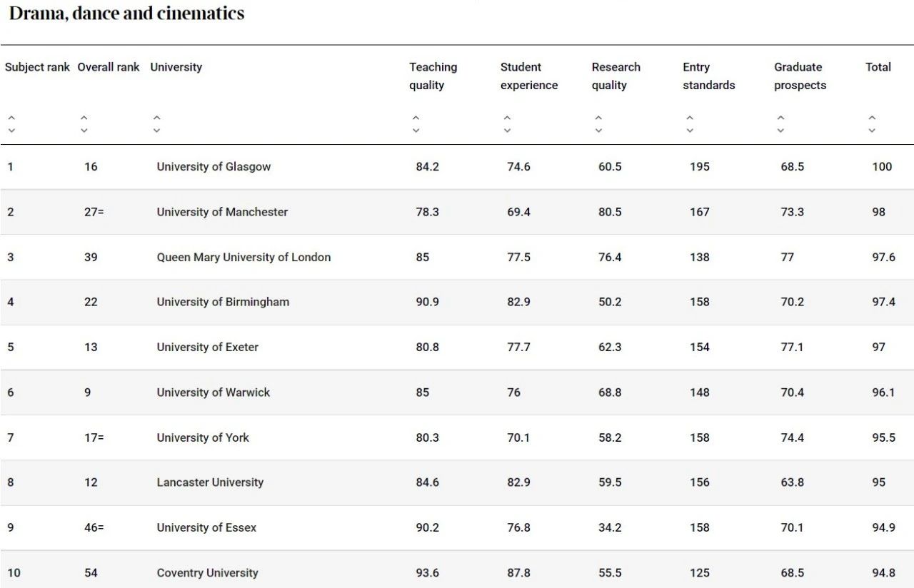Sort by Student experience column arrows

click(x=507, y=124)
